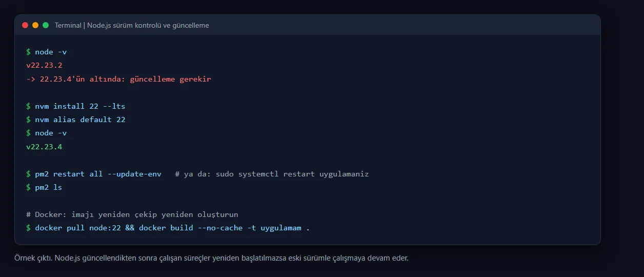Image resolution: width=644 pixels, height=277 pixels.
Task: Click the command 'pm2 restart all --update-env'
Action: point(98,174)
